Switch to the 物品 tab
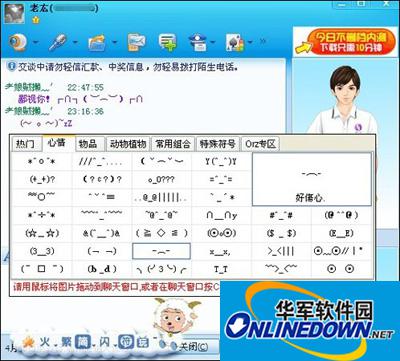The height and width of the screenshot is (361, 400). (x=89, y=144)
